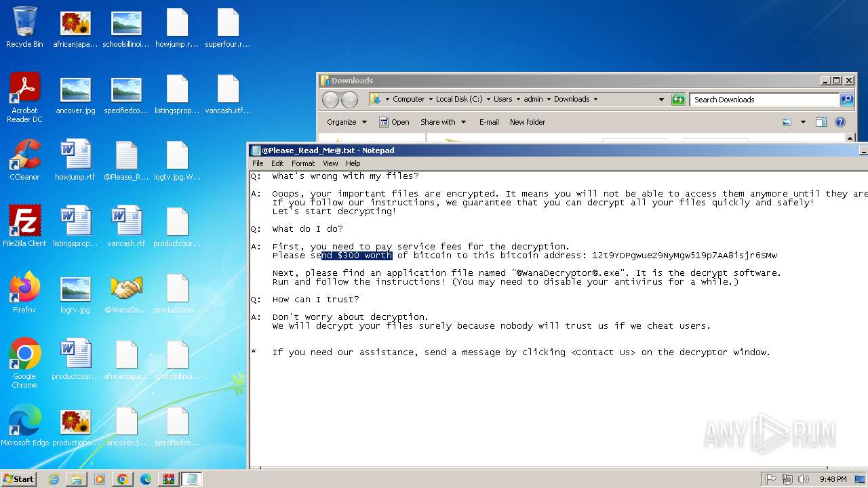This screenshot has height=488, width=868.
Task: Select the Google Chrome desktop shortcut
Action: pos(24,363)
